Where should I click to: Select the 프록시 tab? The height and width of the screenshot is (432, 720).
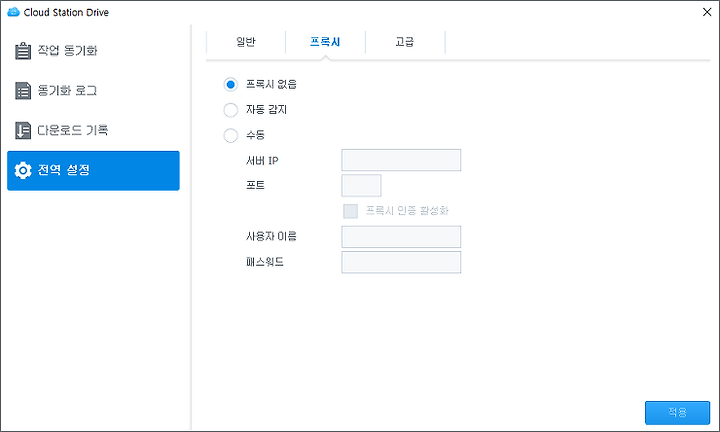[x=325, y=42]
